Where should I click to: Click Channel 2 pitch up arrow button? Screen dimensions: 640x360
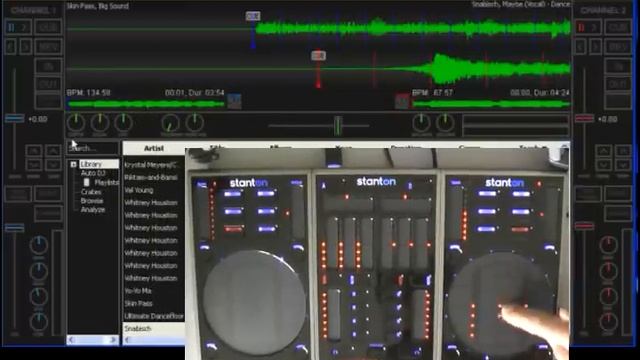point(604,151)
